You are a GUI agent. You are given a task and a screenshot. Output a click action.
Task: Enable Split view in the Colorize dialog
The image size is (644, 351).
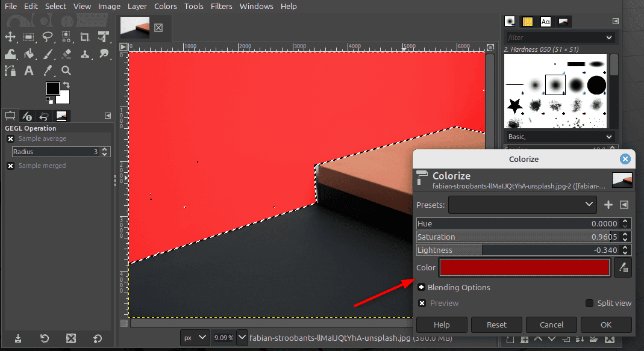coord(589,303)
